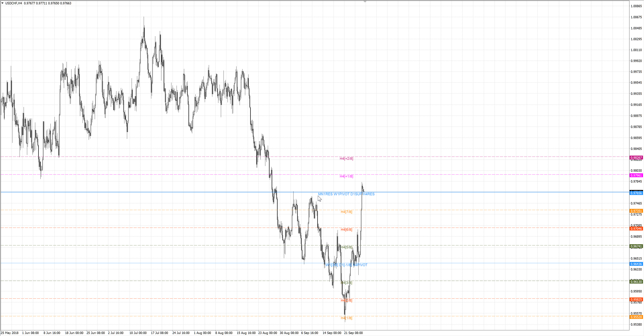Viewport: 644px width, 336px height.
Task: Click the green 0.96130 price tag
Action: point(636,282)
